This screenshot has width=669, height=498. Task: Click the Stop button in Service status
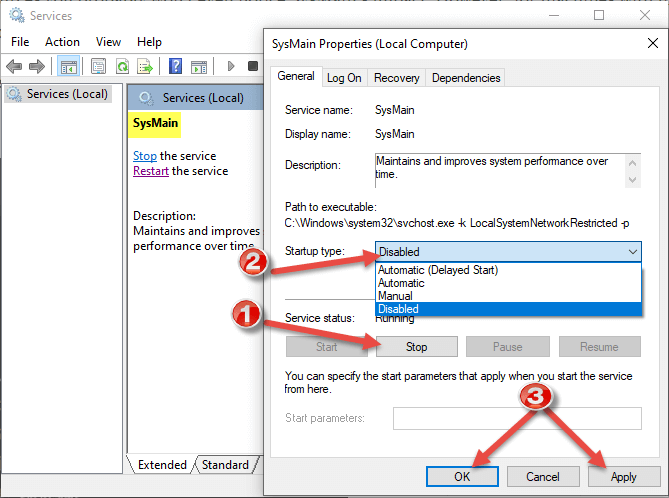click(416, 347)
